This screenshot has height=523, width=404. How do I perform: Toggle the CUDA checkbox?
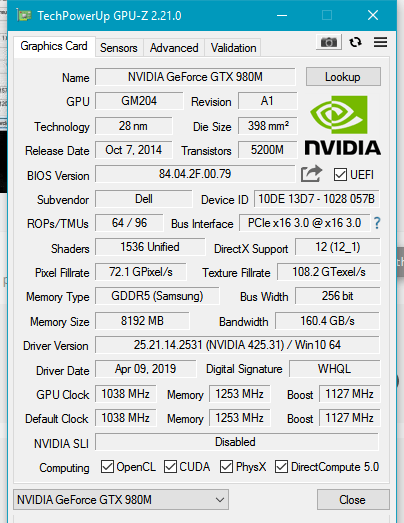170,467
